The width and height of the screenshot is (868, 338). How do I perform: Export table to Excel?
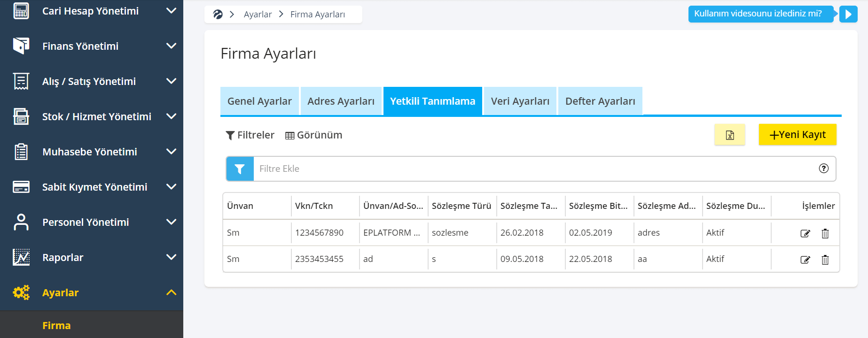(730, 135)
